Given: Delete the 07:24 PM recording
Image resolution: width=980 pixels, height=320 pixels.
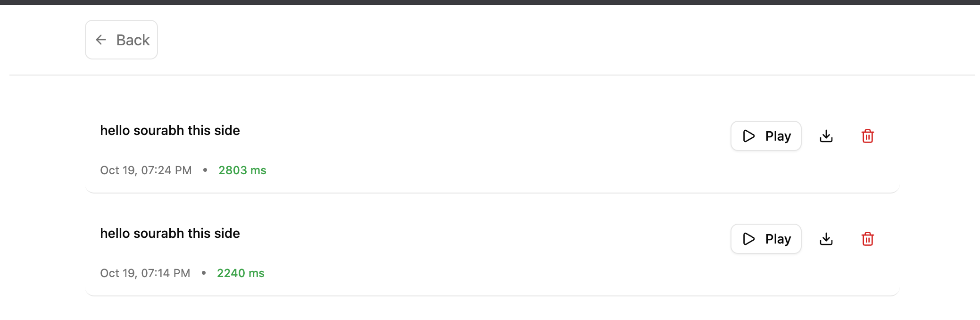Looking at the screenshot, I should click(x=868, y=136).
